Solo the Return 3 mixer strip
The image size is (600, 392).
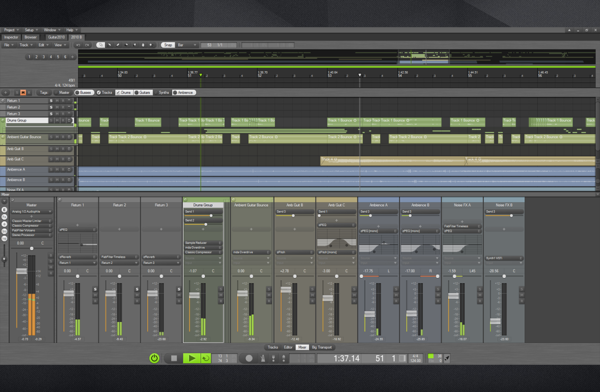179,289
